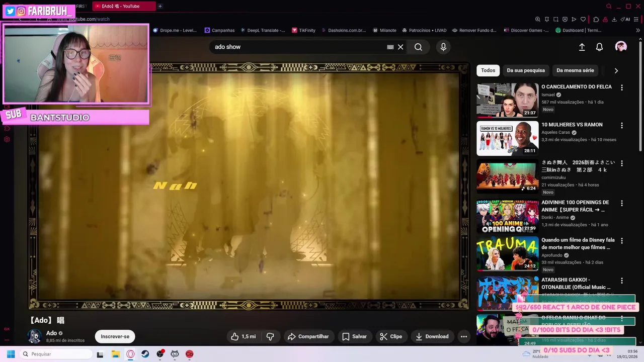644x362 pixels.
Task: Click title 'Quando um filme da Disney fala'
Action: point(578,244)
